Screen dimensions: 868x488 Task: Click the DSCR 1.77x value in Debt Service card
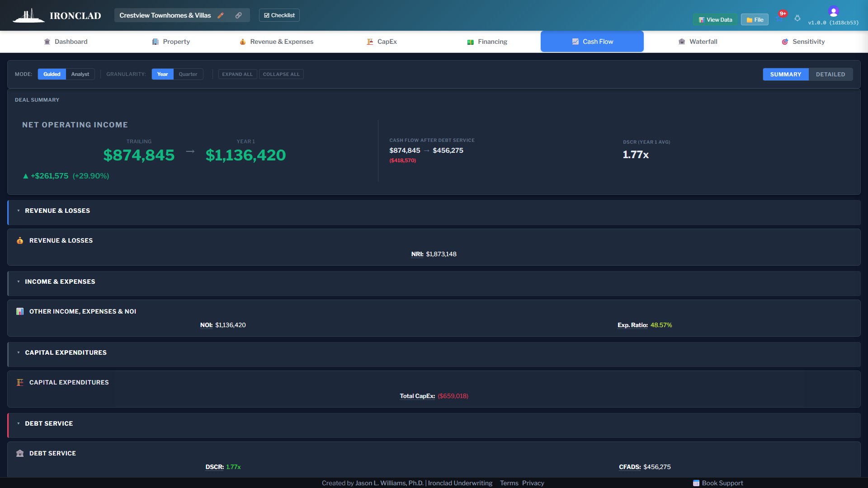pos(233,467)
